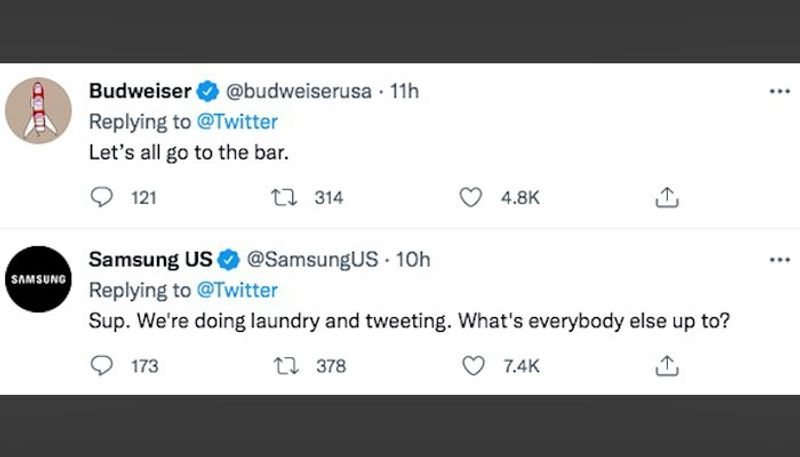Click the Budweiser account name
Viewport: 800px width, 457px height.
pyautogui.click(x=140, y=92)
